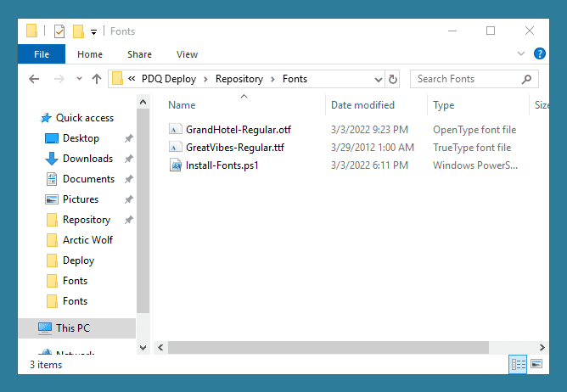The width and height of the screenshot is (567, 392).
Task: Switch to the Home ribbon tab
Action: point(90,54)
